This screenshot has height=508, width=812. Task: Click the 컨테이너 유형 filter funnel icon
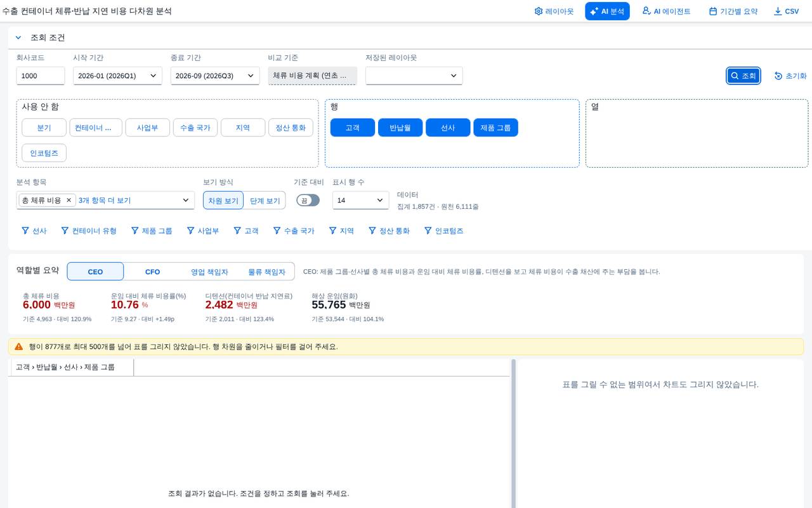tap(65, 231)
